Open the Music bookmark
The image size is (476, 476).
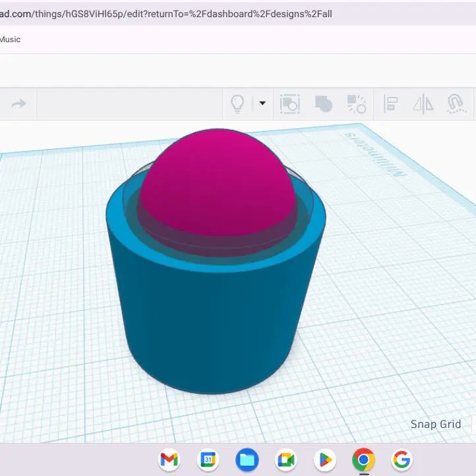tap(10, 40)
